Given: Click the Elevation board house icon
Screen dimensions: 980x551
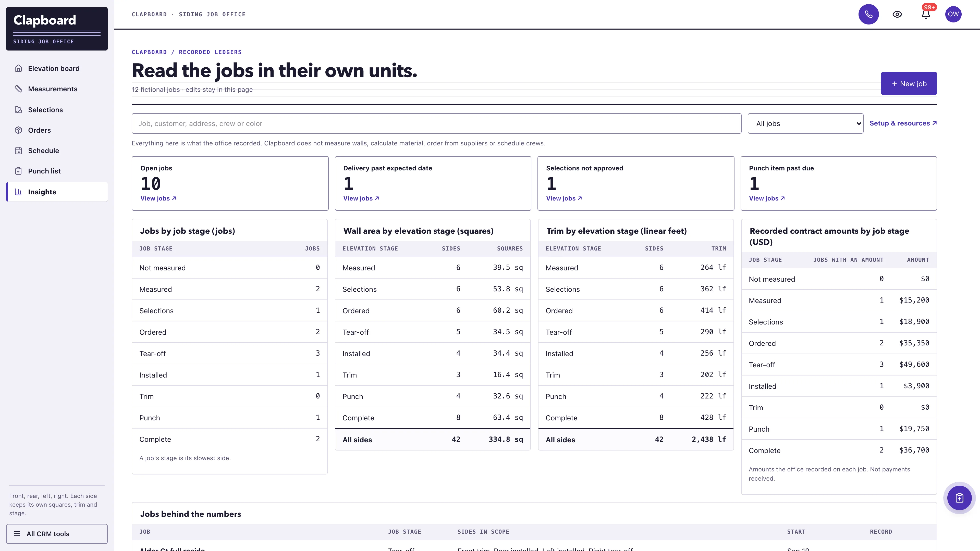Looking at the screenshot, I should click(18, 68).
